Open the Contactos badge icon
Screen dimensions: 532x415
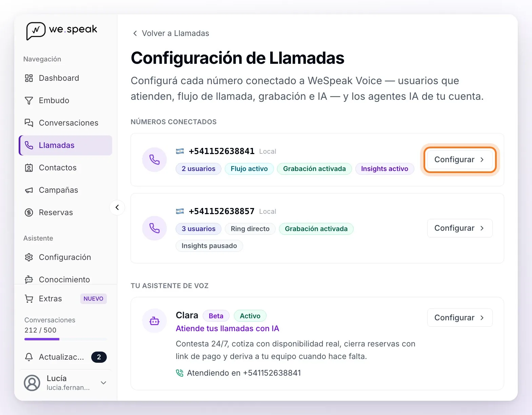(x=29, y=168)
